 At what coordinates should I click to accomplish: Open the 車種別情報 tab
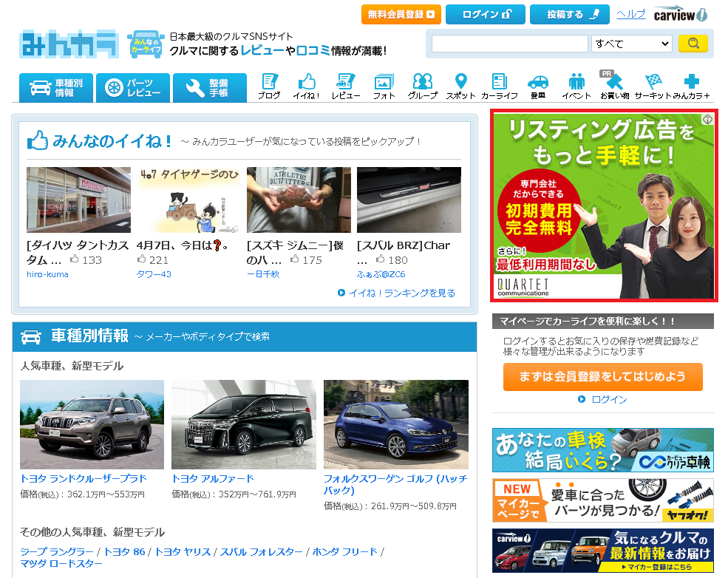56,88
